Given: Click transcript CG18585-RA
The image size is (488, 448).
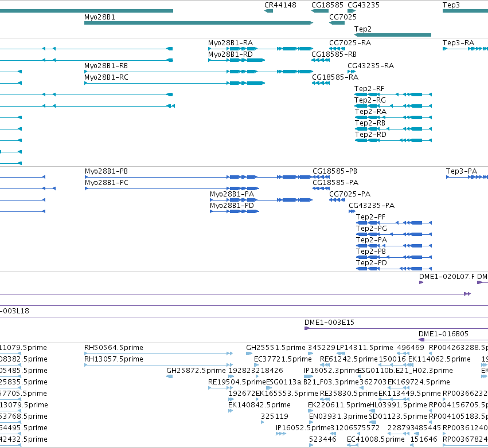Looking at the screenshot, I should coord(321,83).
